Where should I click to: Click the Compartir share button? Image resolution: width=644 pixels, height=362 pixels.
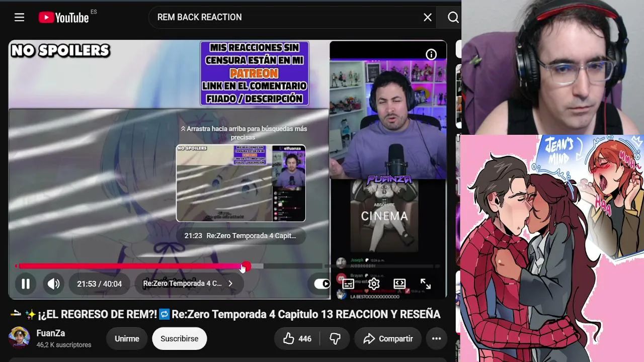388,339
